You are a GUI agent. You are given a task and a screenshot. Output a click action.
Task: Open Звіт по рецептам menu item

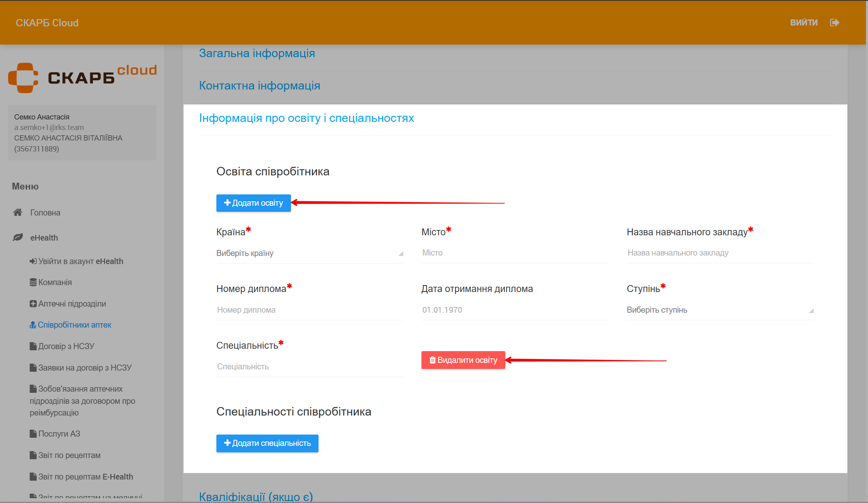(69, 455)
